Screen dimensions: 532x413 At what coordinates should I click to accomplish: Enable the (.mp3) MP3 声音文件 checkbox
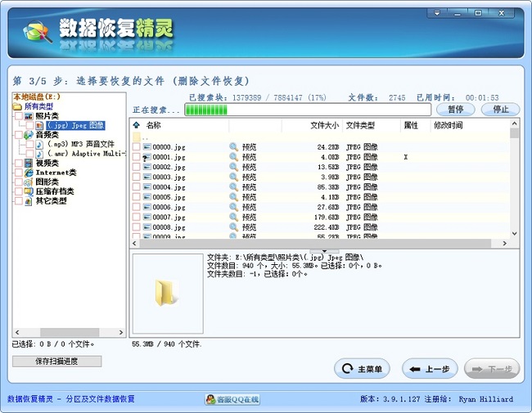click(x=29, y=144)
